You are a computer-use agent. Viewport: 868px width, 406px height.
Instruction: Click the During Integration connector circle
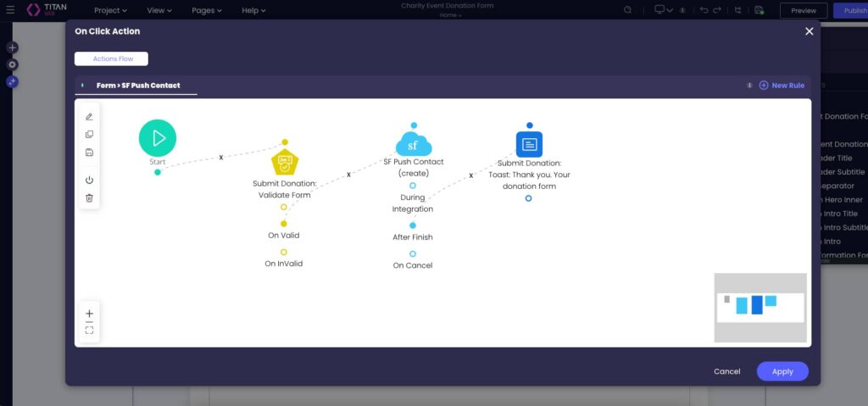pos(413,186)
